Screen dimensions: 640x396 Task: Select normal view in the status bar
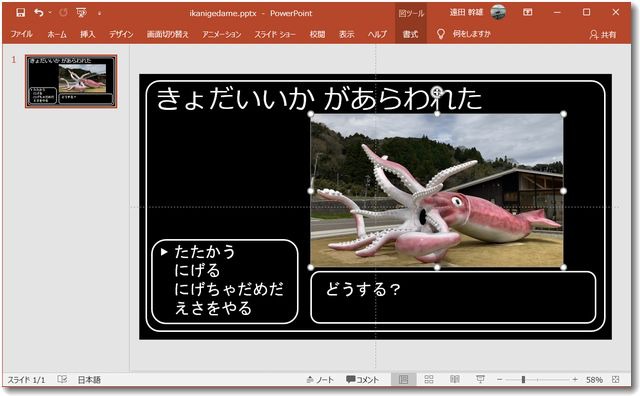click(x=403, y=379)
